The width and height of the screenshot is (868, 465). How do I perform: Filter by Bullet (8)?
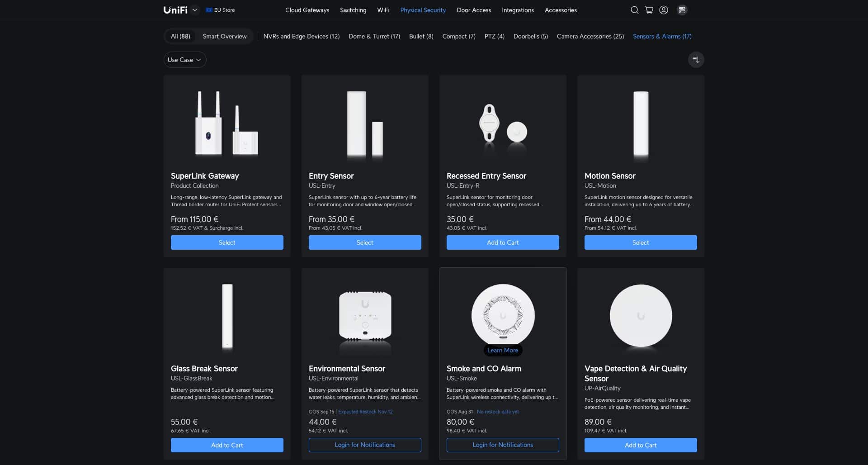(x=421, y=36)
